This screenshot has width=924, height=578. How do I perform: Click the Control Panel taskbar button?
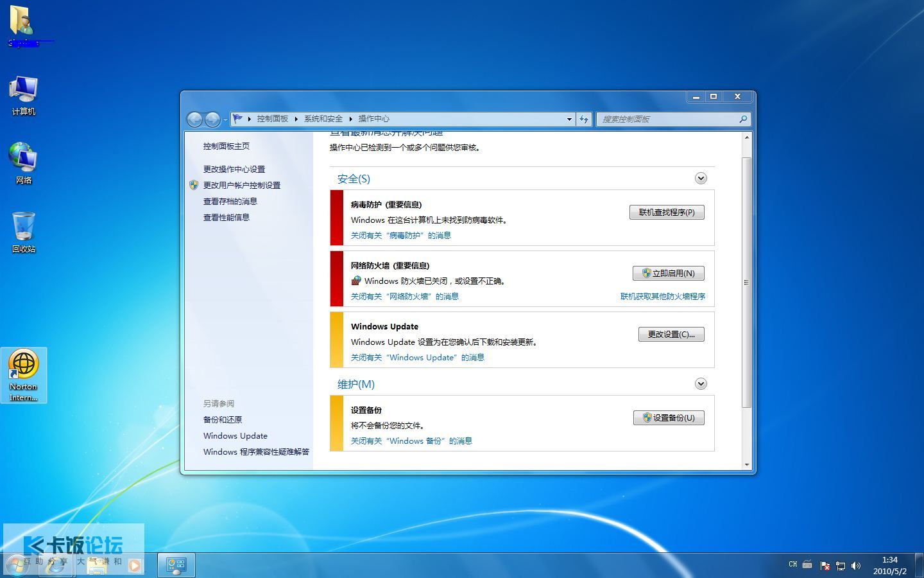pyautogui.click(x=176, y=565)
